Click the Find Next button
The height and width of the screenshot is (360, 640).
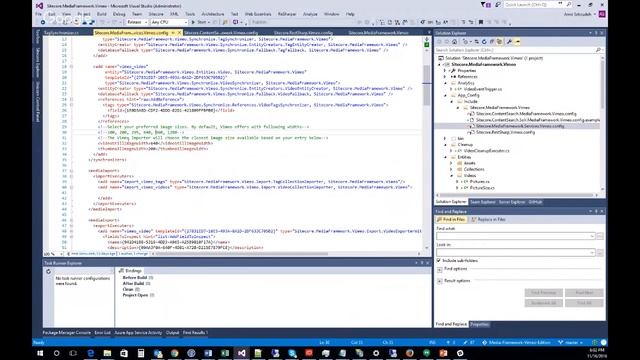(584, 293)
